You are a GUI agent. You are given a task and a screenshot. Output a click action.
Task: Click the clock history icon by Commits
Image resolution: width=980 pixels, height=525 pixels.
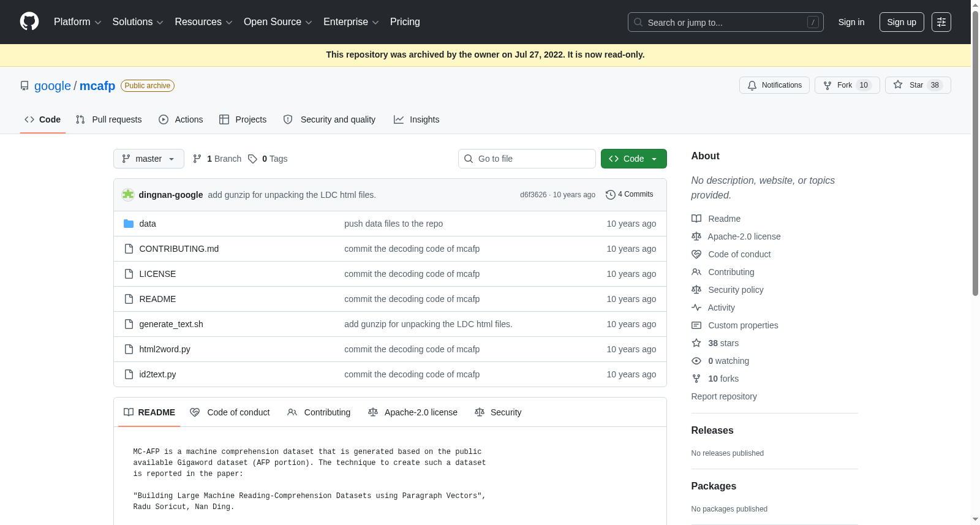pyautogui.click(x=611, y=195)
